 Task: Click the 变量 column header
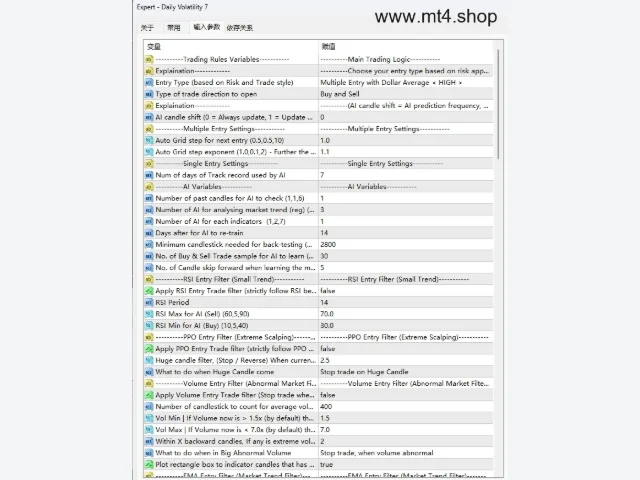(154, 47)
